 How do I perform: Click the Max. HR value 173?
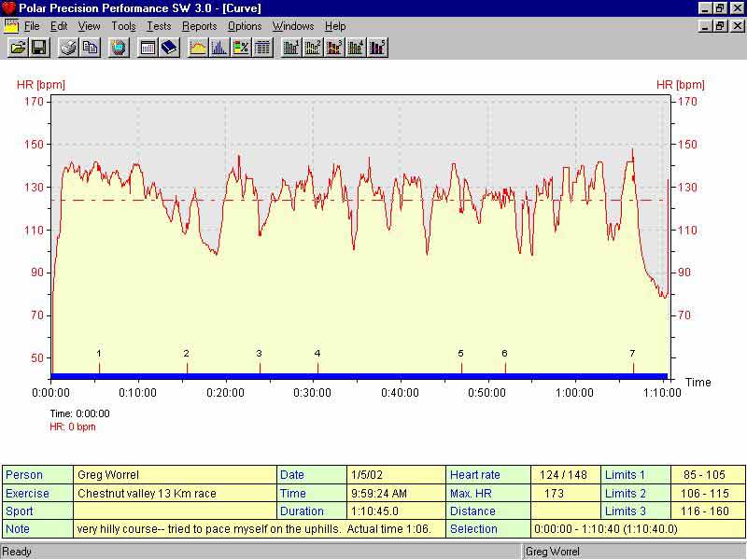[566, 493]
